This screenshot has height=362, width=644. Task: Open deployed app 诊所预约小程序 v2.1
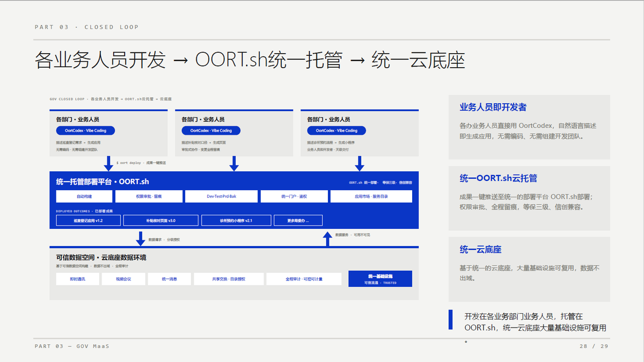[236, 220]
